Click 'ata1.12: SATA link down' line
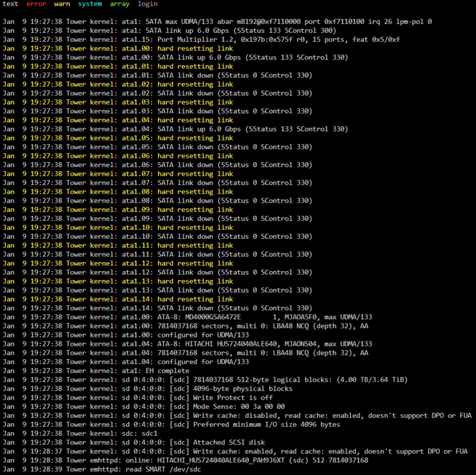The height and width of the screenshot is (475, 476). click(157, 272)
